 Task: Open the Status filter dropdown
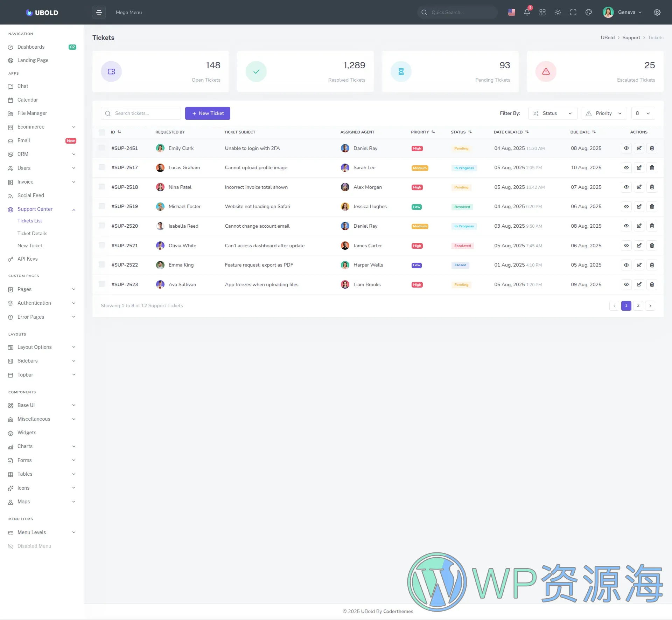(552, 113)
